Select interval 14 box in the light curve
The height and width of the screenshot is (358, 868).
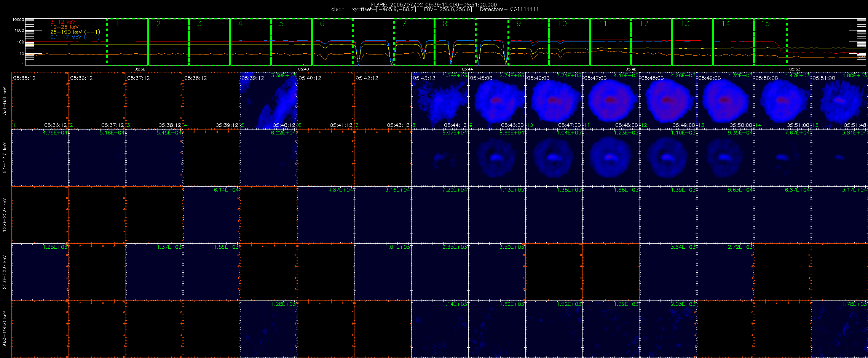click(734, 42)
